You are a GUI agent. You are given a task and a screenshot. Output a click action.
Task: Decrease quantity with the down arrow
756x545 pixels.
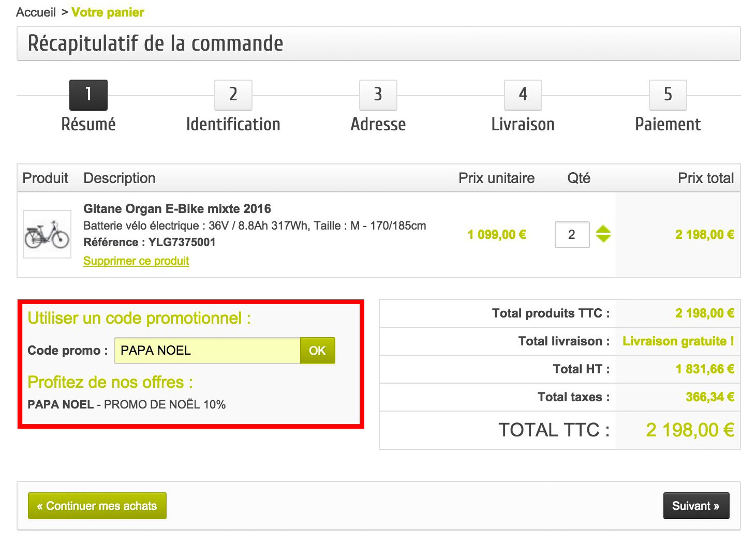pos(603,239)
